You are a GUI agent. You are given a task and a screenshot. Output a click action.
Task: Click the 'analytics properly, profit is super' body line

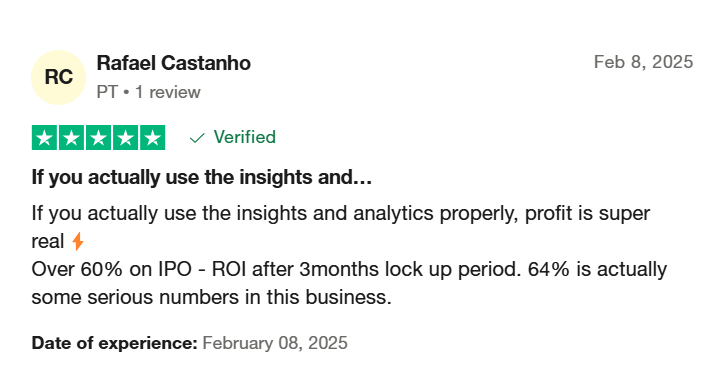501,213
